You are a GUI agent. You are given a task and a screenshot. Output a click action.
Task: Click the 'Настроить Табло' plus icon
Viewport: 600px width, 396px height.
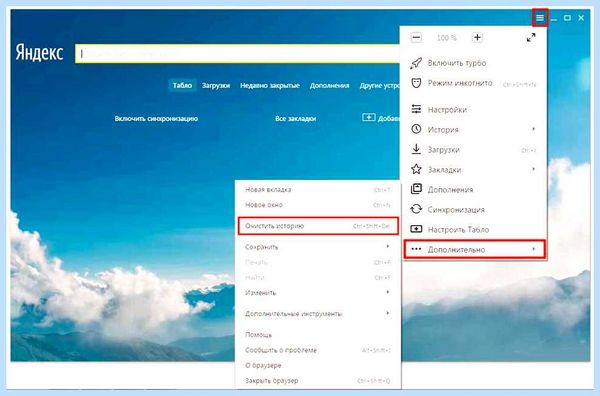pos(416,229)
